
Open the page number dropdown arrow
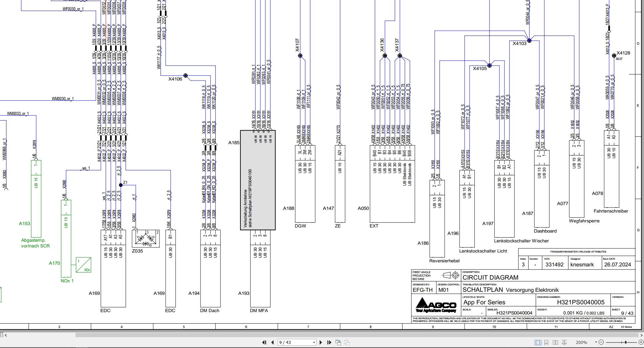point(314,342)
